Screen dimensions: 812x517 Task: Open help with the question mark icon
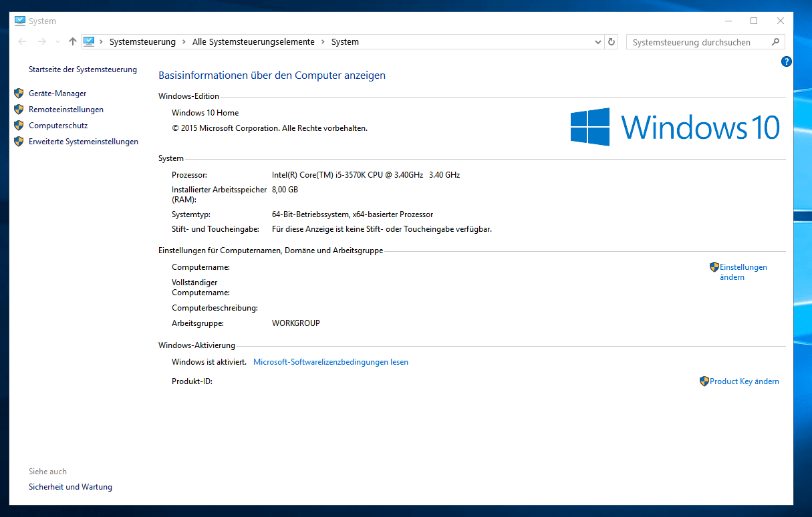point(786,61)
